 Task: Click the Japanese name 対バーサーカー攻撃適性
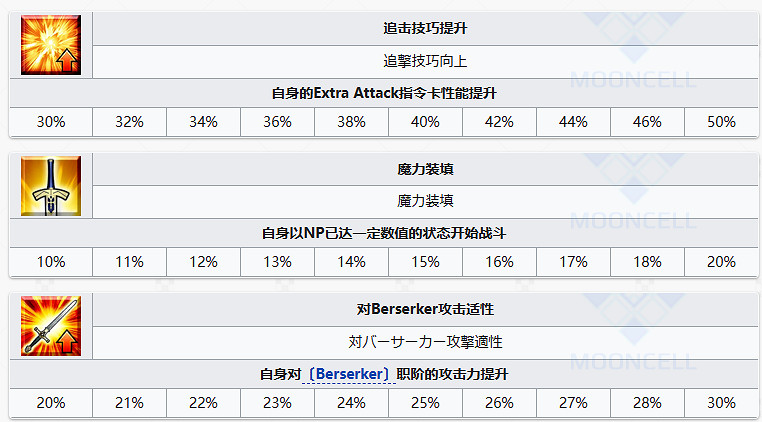425,341
